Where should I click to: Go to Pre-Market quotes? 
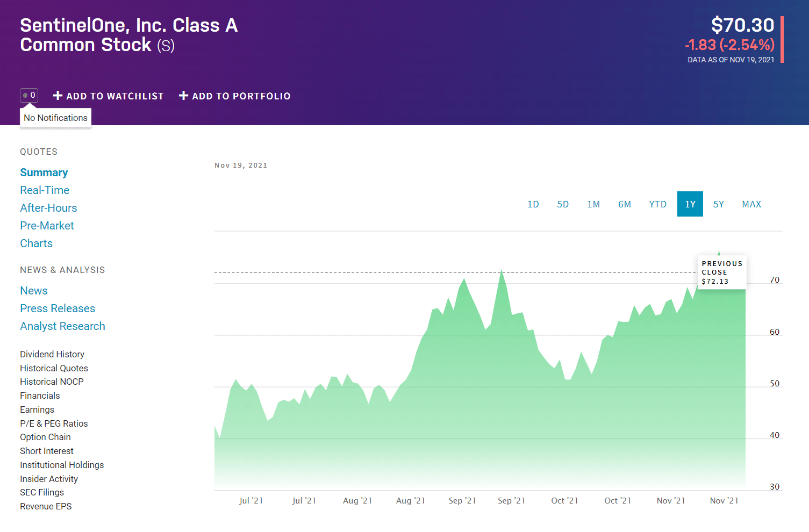(x=47, y=226)
